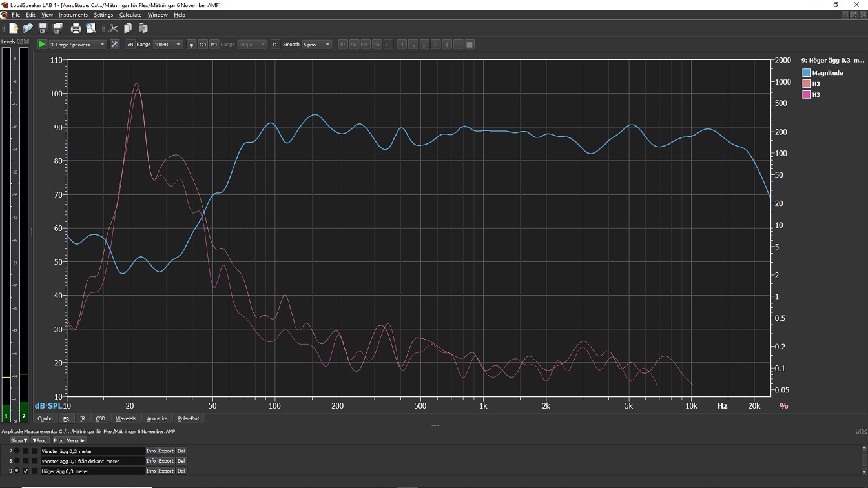Open a file with folder icon
Image resolution: width=868 pixels, height=488 pixels.
pyautogui.click(x=28, y=28)
